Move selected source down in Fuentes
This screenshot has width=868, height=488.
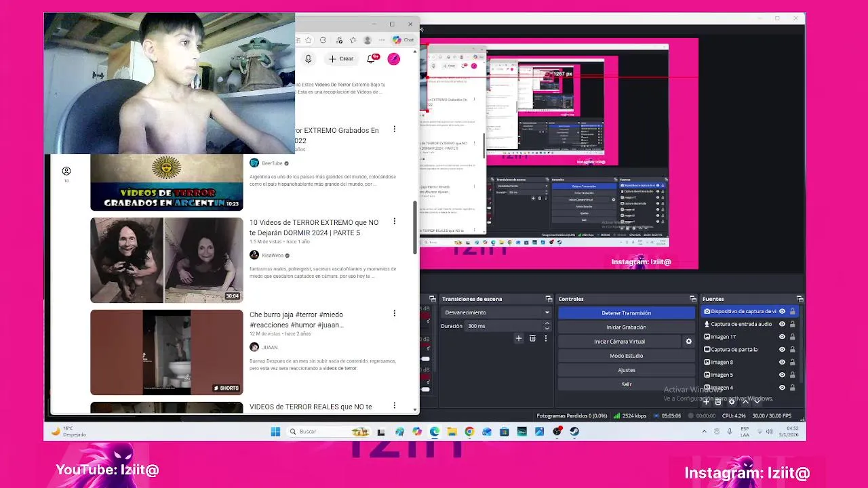[758, 402]
